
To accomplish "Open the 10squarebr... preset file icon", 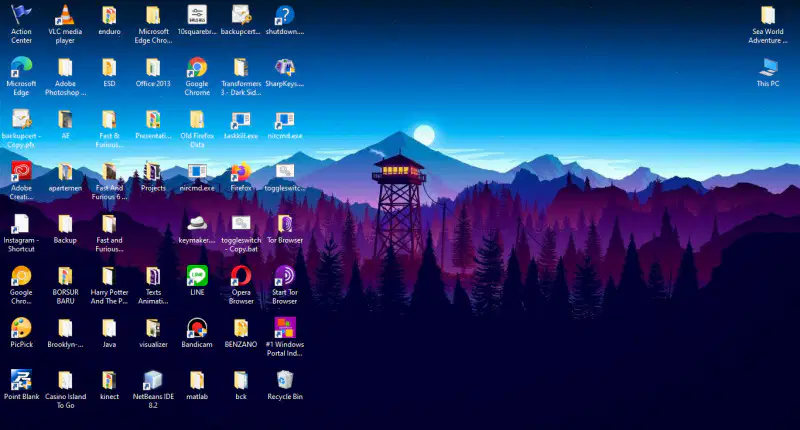I will point(197,15).
